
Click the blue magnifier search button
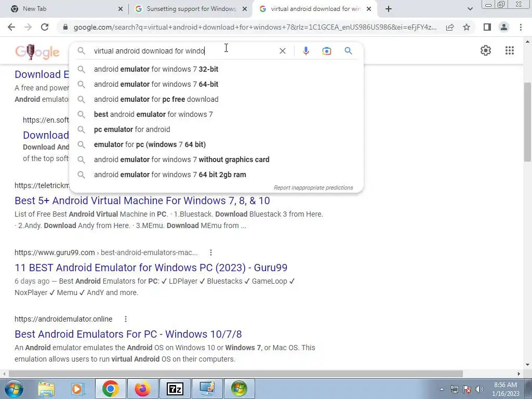(348, 51)
